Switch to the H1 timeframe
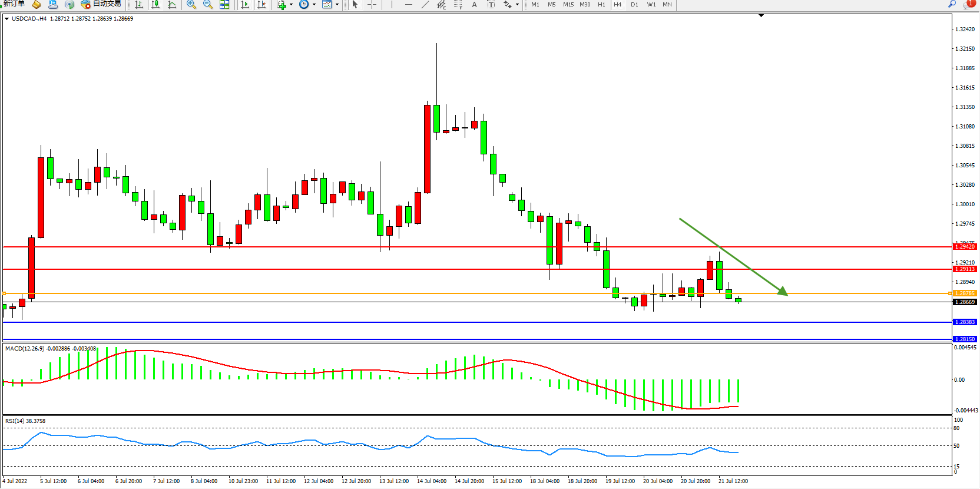The image size is (980, 489). [x=601, y=5]
